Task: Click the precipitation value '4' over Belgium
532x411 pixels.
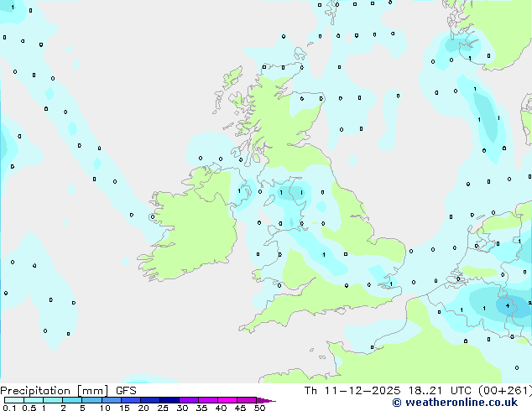Action: [508, 306]
